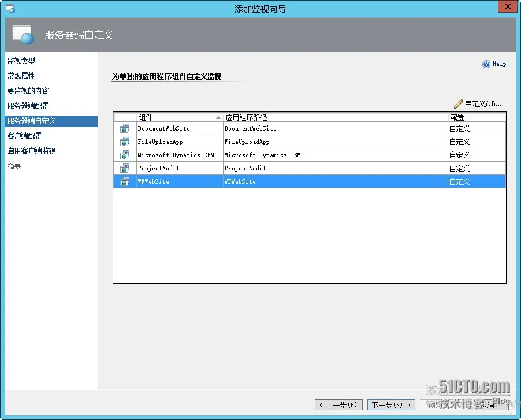The width and height of the screenshot is (521, 420).
Task: Sort by 应用程序路径 column header
Action: coord(335,117)
